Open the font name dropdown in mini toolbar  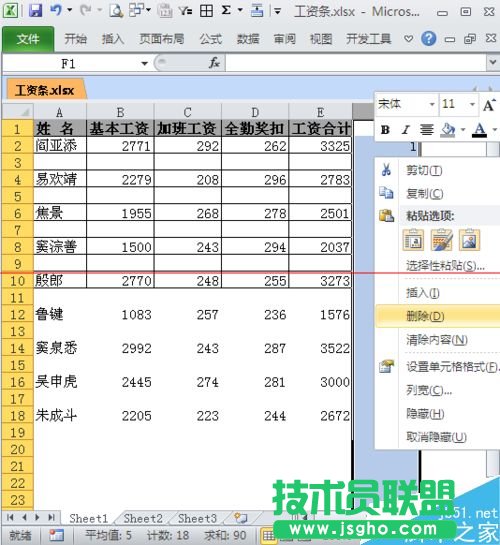432,104
